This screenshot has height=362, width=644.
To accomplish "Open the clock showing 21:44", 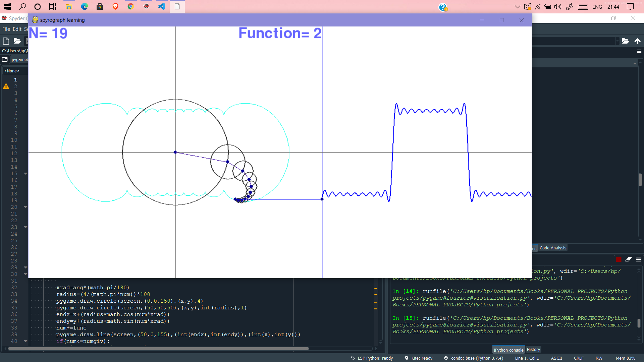I will (613, 7).
